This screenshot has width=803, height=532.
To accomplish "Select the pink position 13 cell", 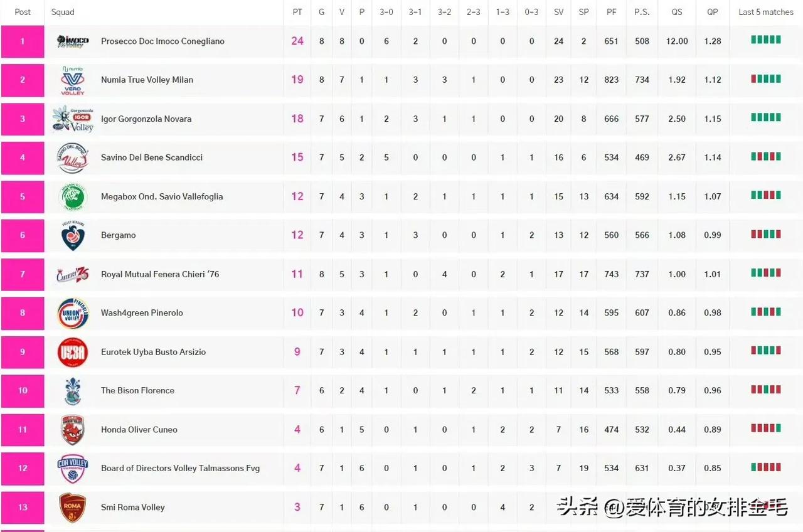I will 23,508.
